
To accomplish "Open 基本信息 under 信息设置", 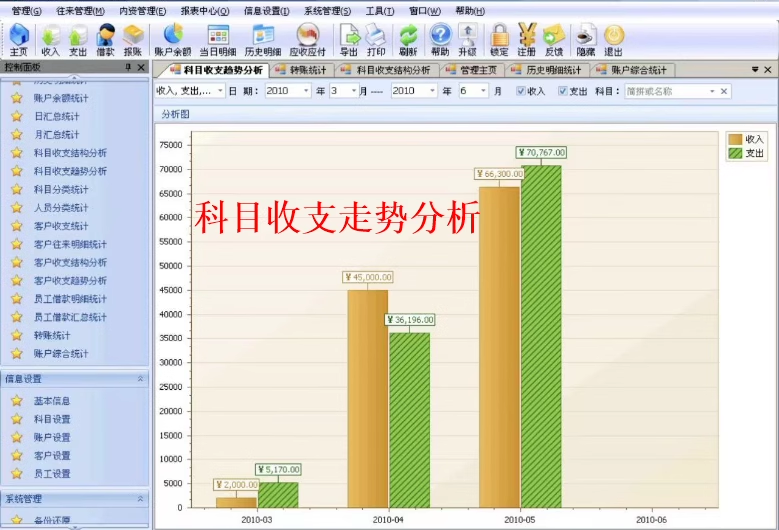I will (52, 401).
